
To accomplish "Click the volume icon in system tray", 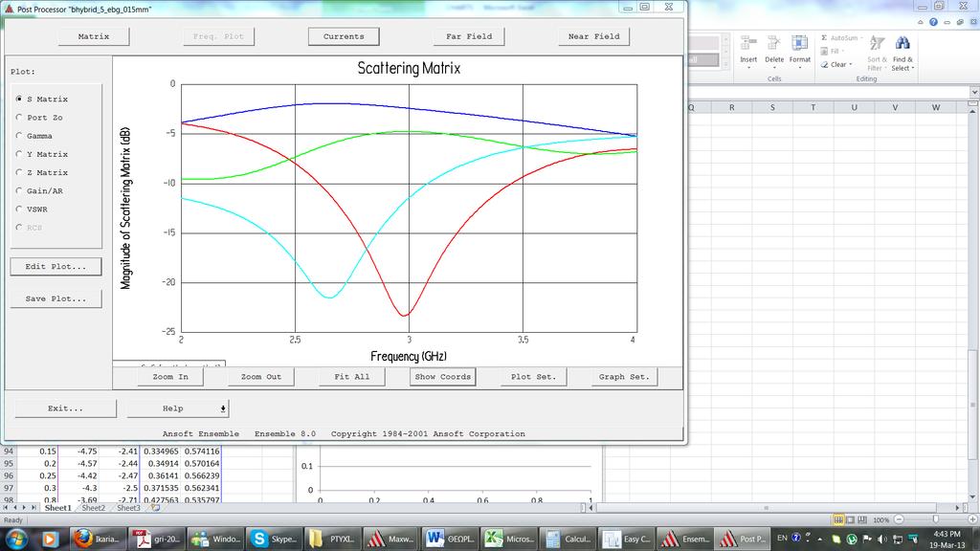I will [x=881, y=539].
